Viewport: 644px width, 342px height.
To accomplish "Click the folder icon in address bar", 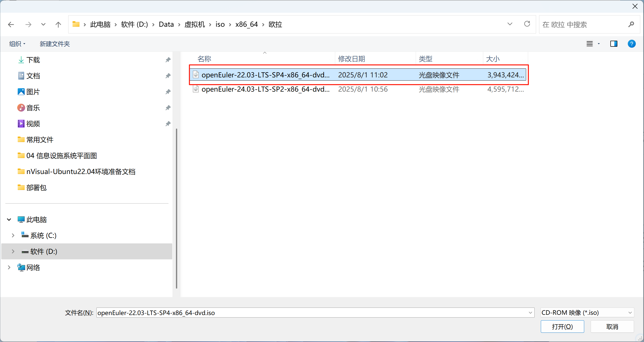I will coord(76,24).
